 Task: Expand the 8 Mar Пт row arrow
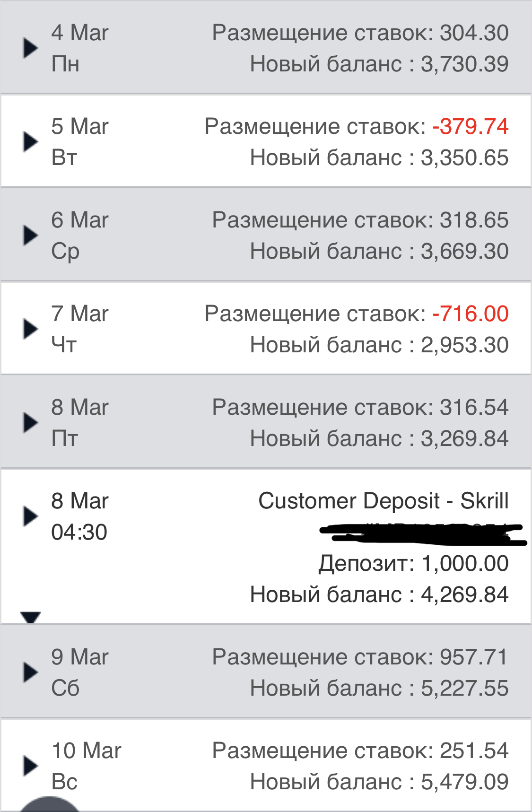coord(31,422)
